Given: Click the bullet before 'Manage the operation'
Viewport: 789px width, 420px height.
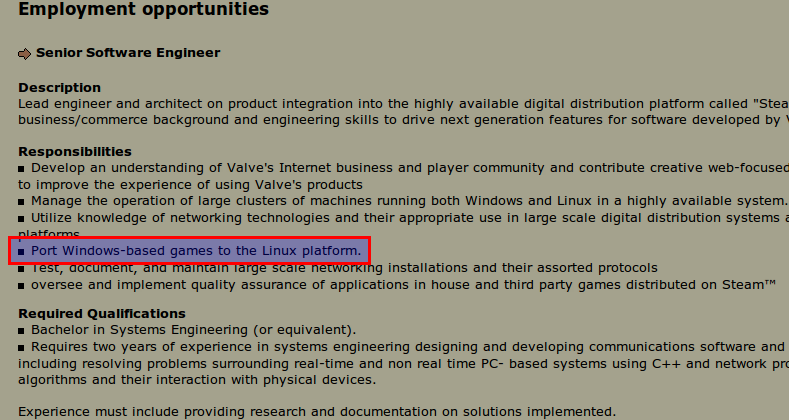Looking at the screenshot, I should tap(22, 201).
